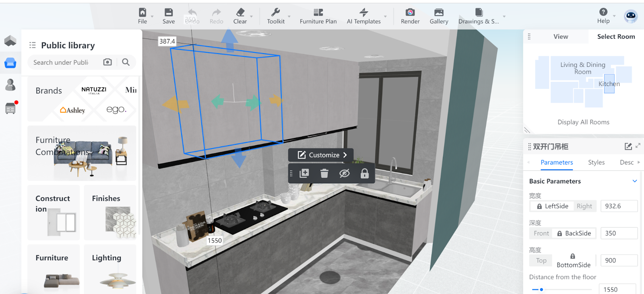Open AI Templates
Viewport: 644px width, 294px height.
tap(364, 16)
